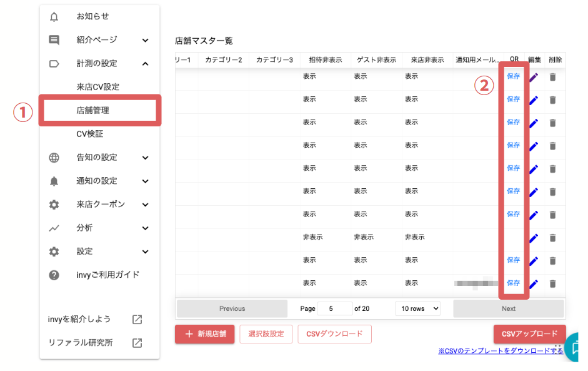Click the 紹介ページ chat bubble icon
This screenshot has width=588, height=371.
click(x=54, y=40)
